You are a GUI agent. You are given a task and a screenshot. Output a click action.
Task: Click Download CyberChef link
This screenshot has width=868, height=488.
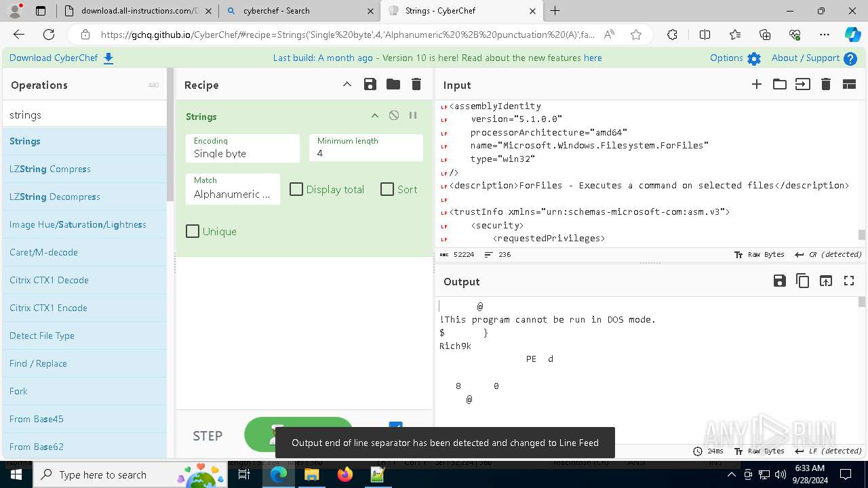pyautogui.click(x=62, y=58)
